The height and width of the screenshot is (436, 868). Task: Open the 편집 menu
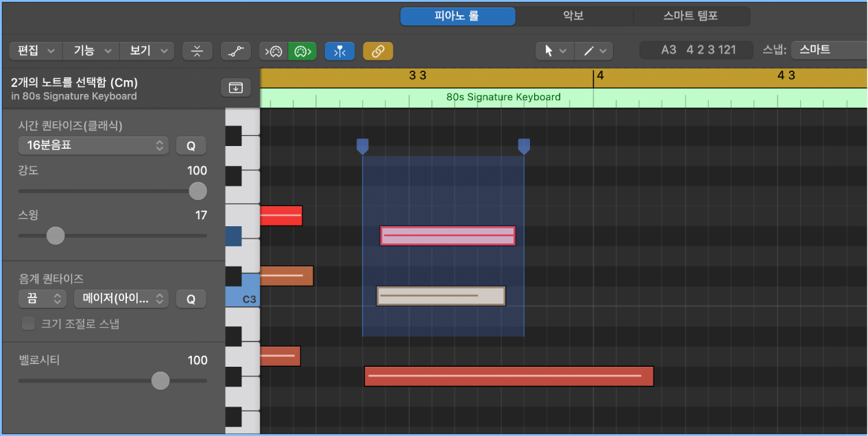[x=35, y=51]
